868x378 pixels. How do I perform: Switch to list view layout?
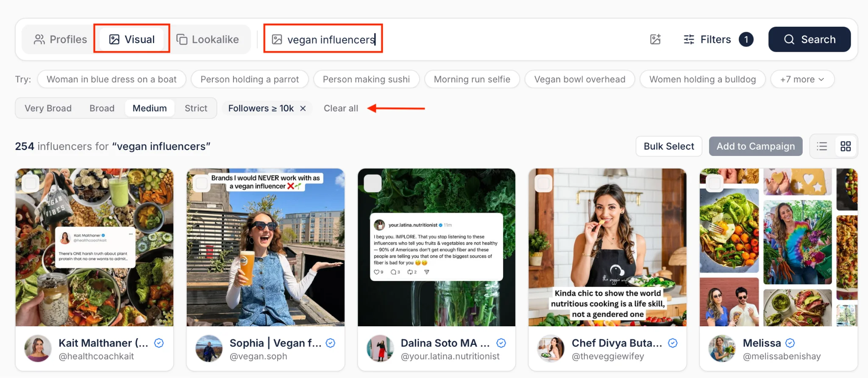tap(822, 146)
